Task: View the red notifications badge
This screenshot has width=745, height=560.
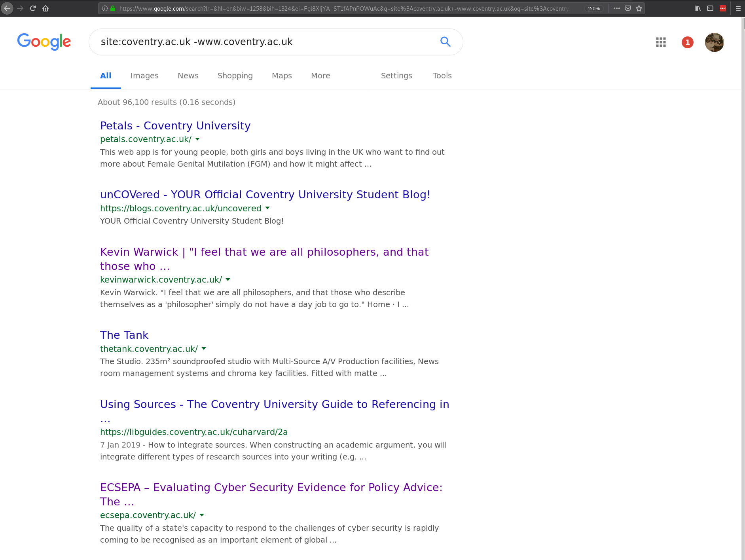Action: point(688,42)
